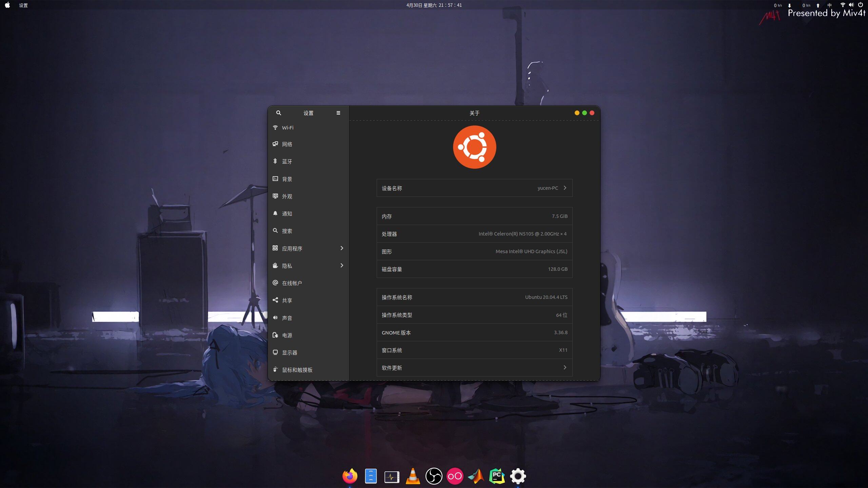Expand the 隐私 privacy chevron

coord(342,265)
